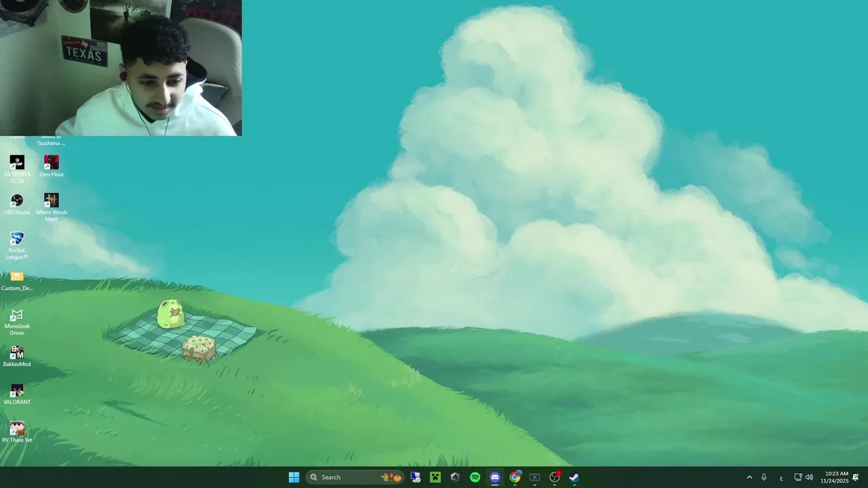Image resolution: width=868 pixels, height=488 pixels.
Task: Open Steam from the taskbar
Action: pos(574,477)
